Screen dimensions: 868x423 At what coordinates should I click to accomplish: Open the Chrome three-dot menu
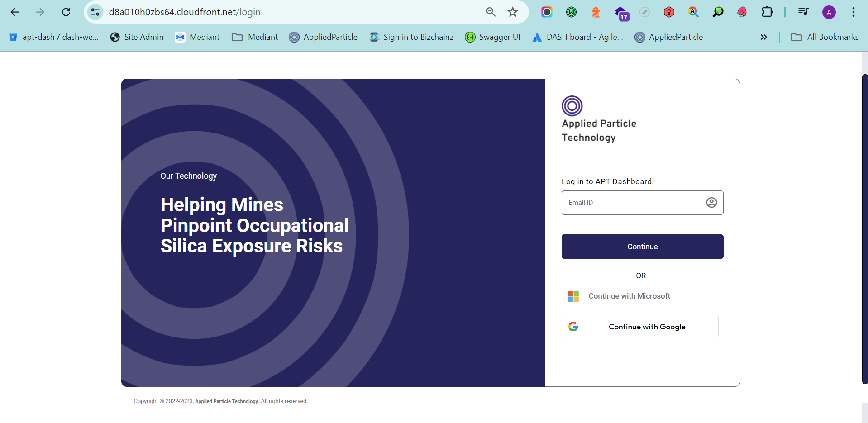pyautogui.click(x=854, y=12)
